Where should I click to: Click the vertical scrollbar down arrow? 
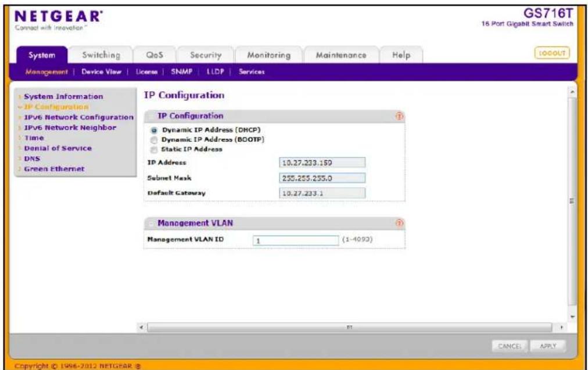(572, 317)
